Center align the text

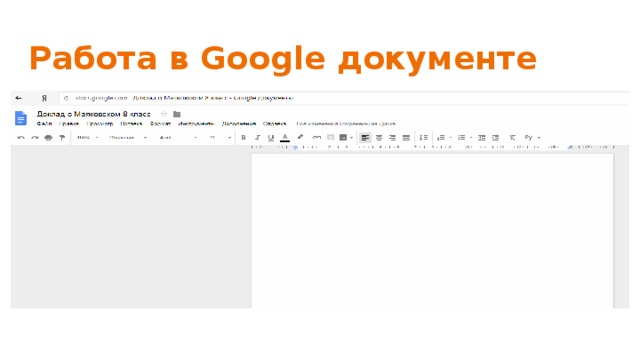coord(379,138)
